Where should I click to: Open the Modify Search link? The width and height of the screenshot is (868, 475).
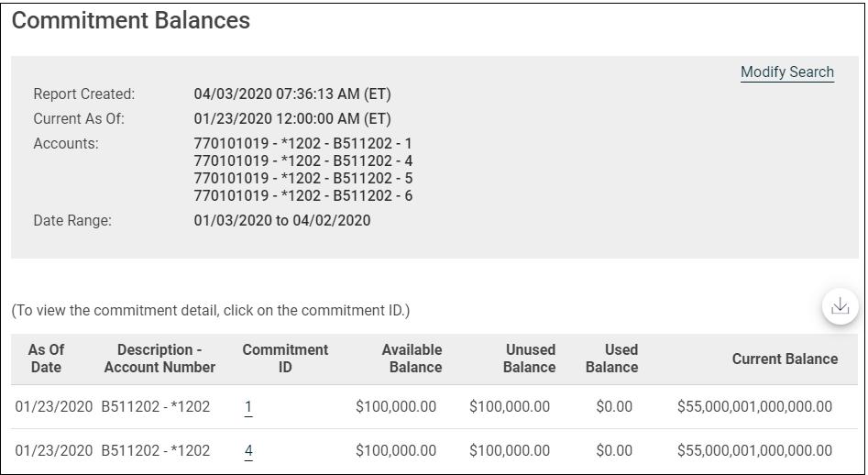point(786,72)
